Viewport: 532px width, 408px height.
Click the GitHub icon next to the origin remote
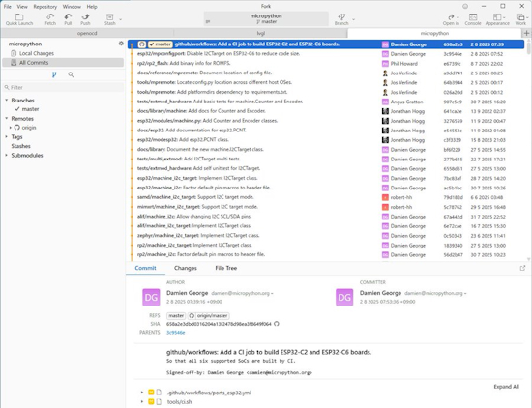pos(17,128)
